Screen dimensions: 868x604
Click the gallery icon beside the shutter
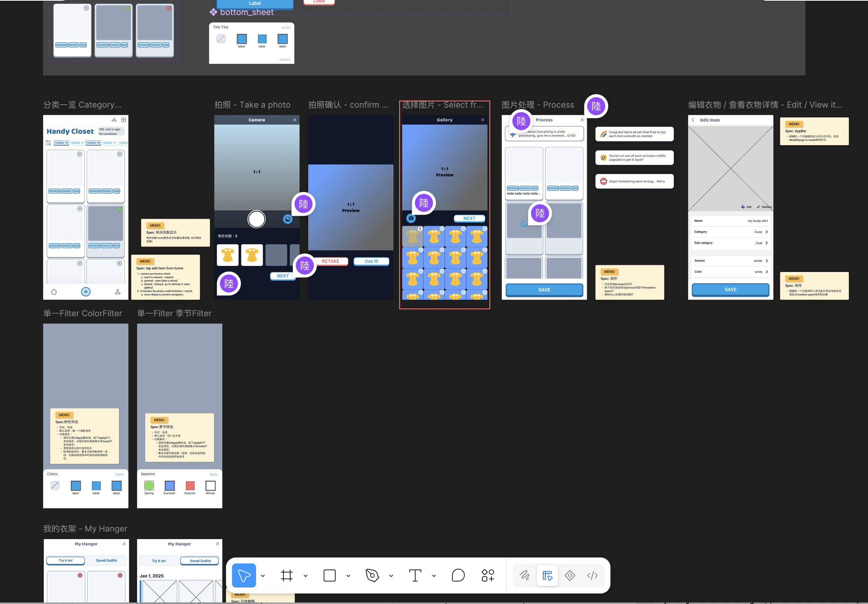click(x=288, y=219)
